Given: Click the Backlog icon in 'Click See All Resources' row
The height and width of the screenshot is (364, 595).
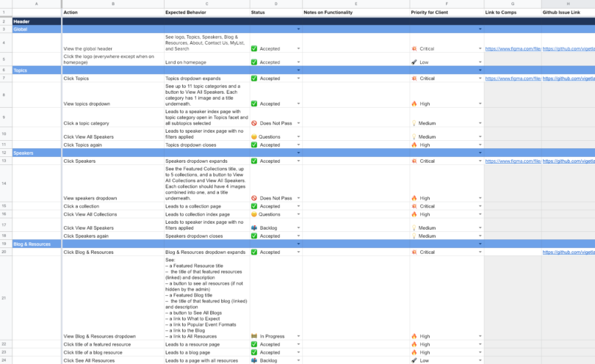Looking at the screenshot, I should (254, 360).
